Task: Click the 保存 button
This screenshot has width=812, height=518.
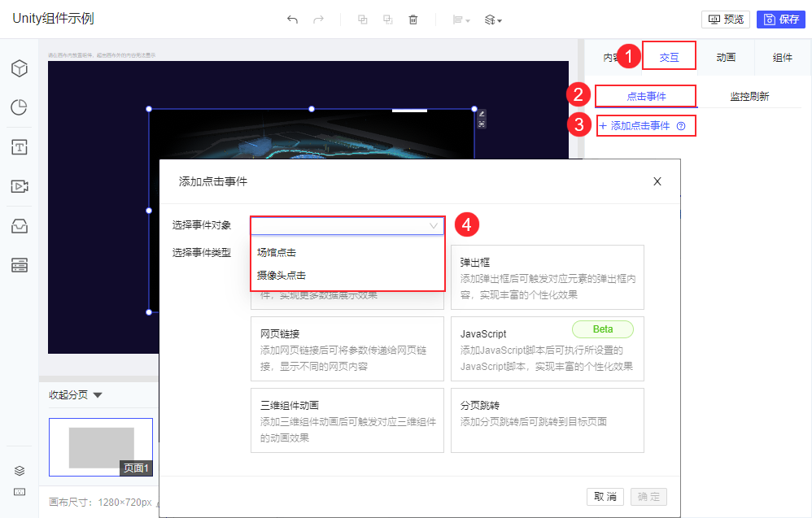Action: click(780, 19)
